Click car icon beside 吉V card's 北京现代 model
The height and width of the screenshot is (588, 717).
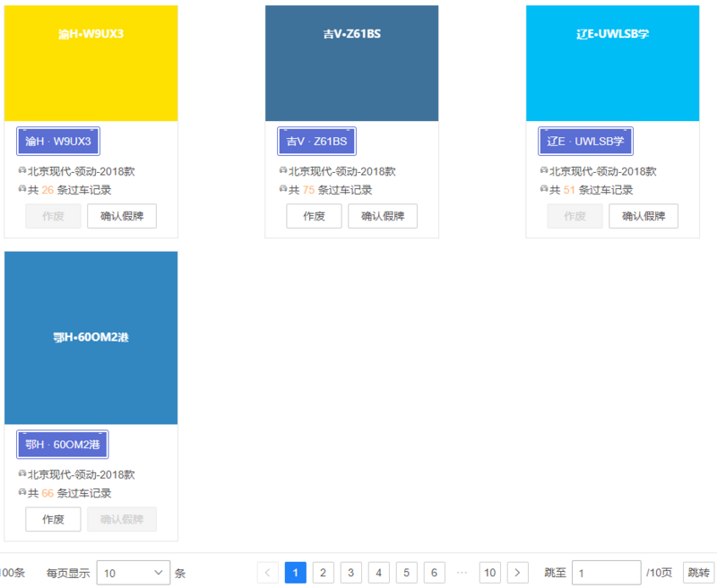coord(283,170)
